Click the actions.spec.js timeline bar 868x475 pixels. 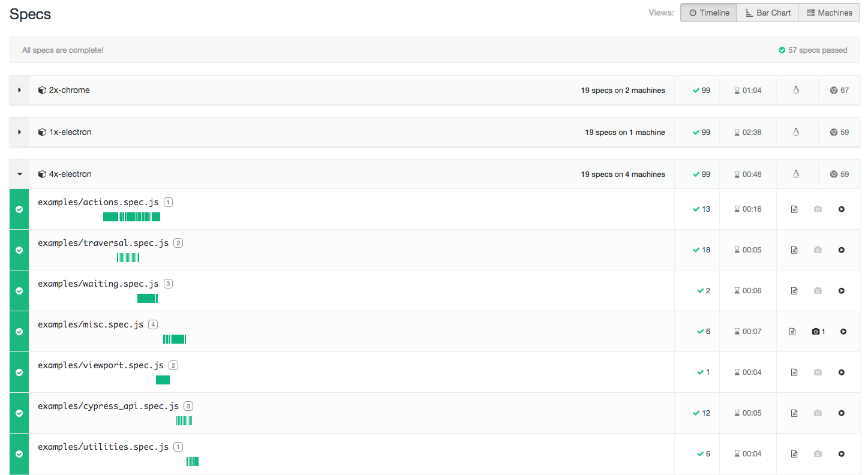[131, 217]
